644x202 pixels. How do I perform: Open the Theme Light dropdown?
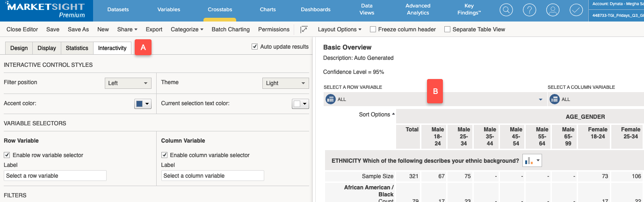point(286,83)
